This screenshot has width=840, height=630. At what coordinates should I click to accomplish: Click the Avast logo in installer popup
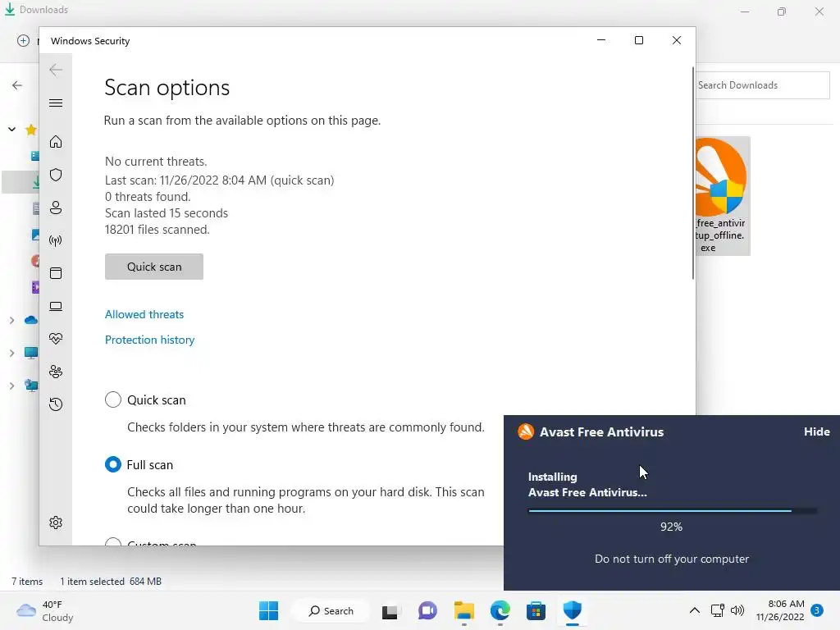(x=526, y=431)
